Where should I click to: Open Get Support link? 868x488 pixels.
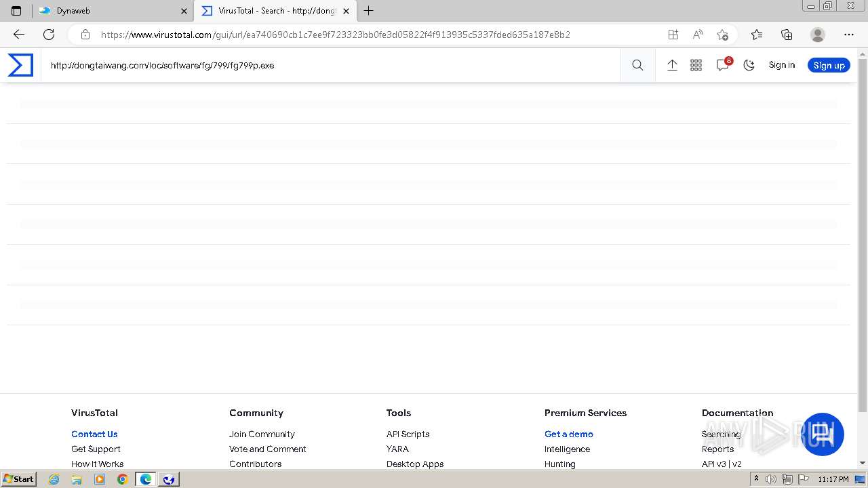pyautogui.click(x=96, y=449)
